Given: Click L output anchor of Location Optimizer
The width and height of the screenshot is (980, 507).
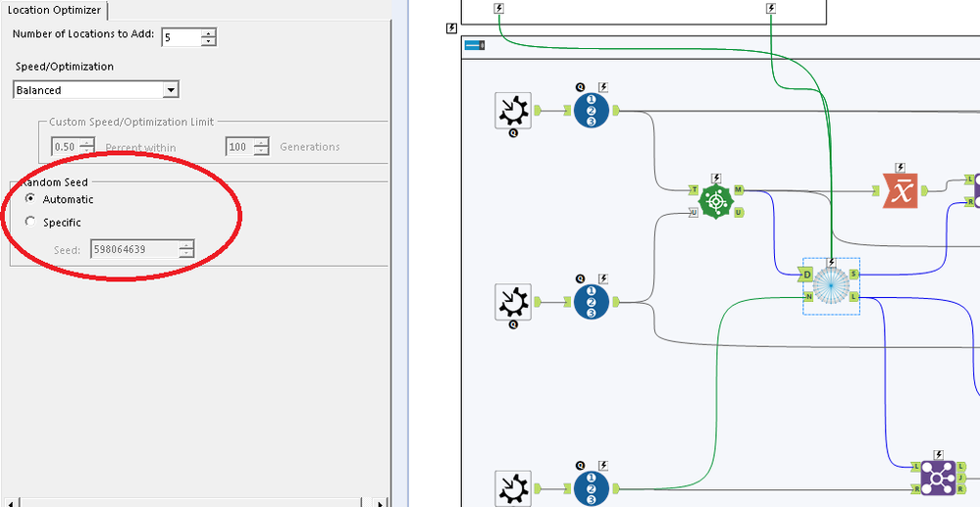Looking at the screenshot, I should (854, 296).
